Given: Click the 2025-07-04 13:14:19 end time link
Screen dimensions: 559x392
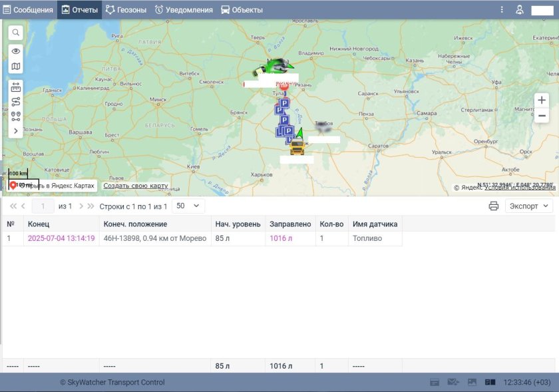Looking at the screenshot, I should [x=61, y=238].
